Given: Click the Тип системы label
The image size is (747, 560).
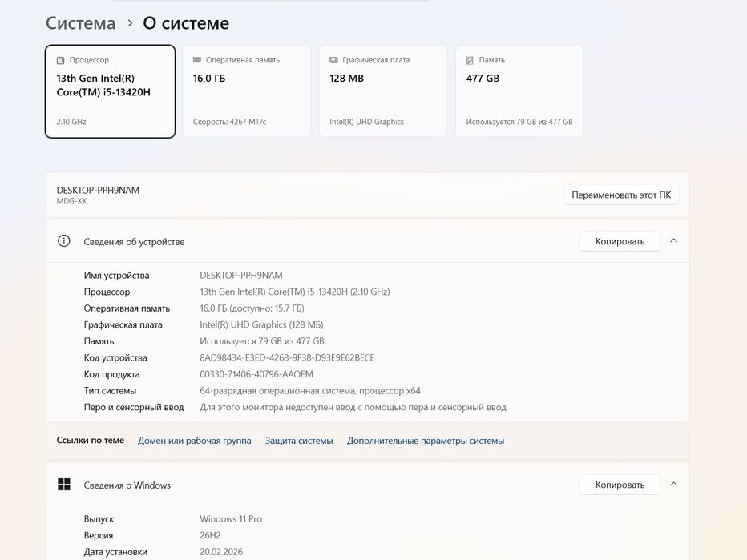Looking at the screenshot, I should [x=110, y=391].
